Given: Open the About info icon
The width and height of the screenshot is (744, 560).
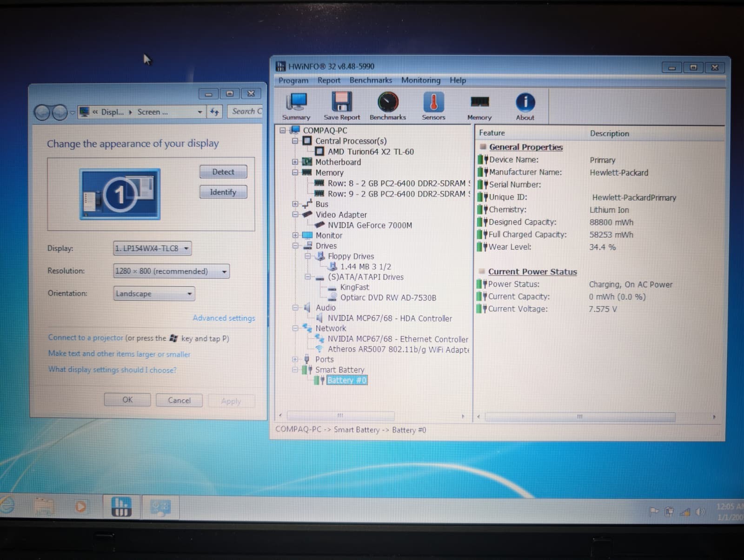Looking at the screenshot, I should click(525, 107).
